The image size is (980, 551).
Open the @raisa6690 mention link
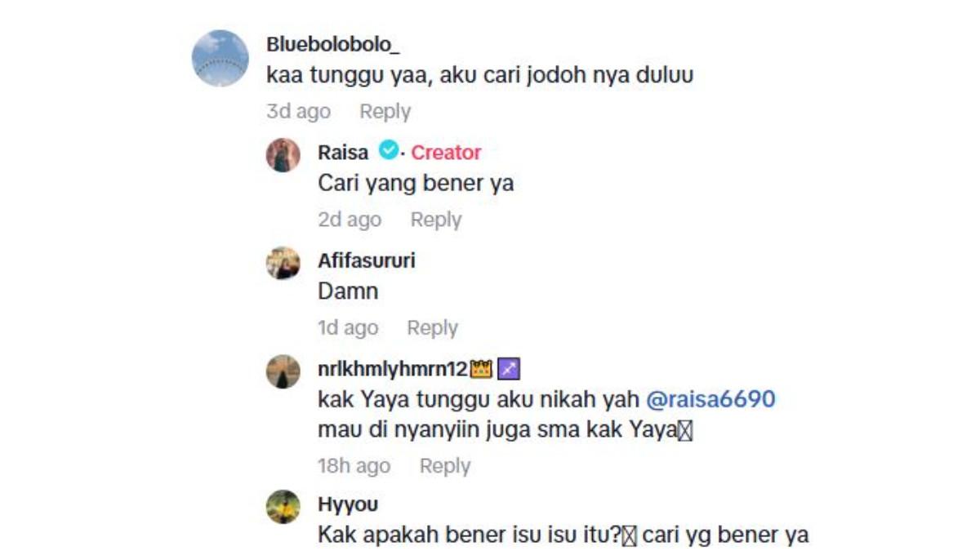pyautogui.click(x=710, y=400)
